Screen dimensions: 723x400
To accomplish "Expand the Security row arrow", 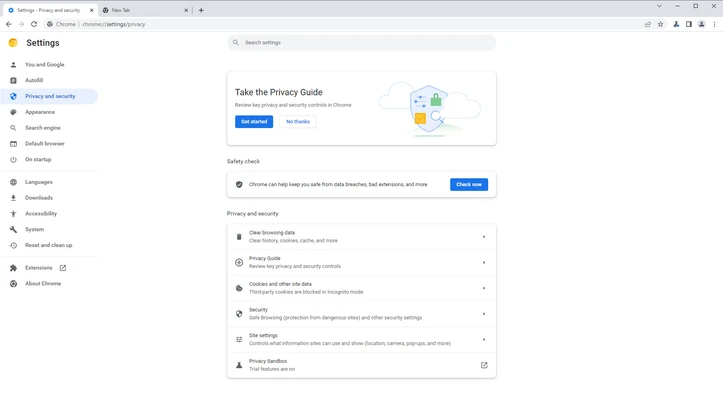I will click(x=484, y=314).
